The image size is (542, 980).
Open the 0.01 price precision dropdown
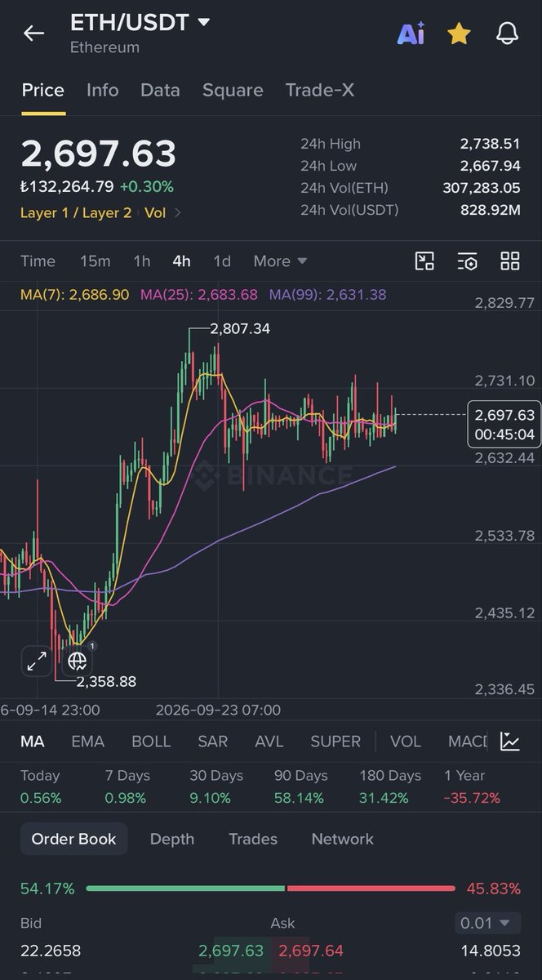coord(488,924)
